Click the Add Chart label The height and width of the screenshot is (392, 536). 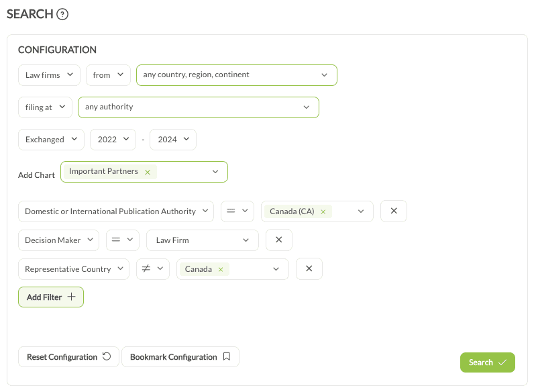36,175
